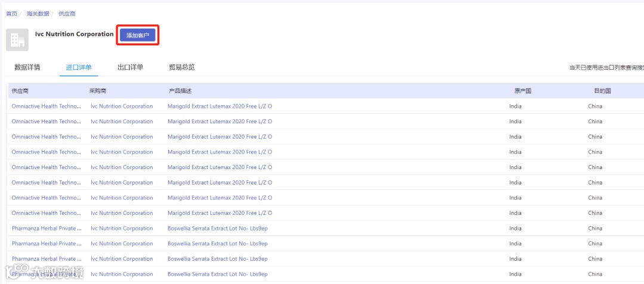Open the first Marigold Extract Lutemax product link

[219, 106]
